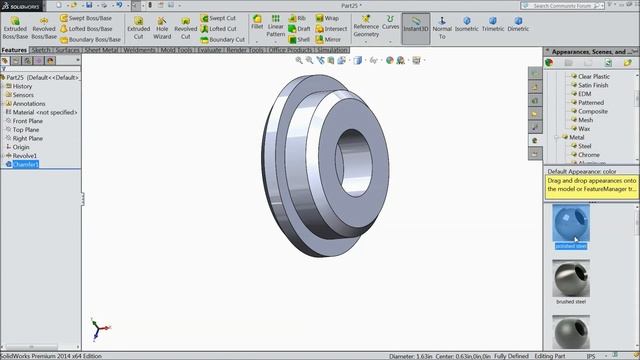
Task: Select Swept Cut tool
Action: (x=218, y=18)
